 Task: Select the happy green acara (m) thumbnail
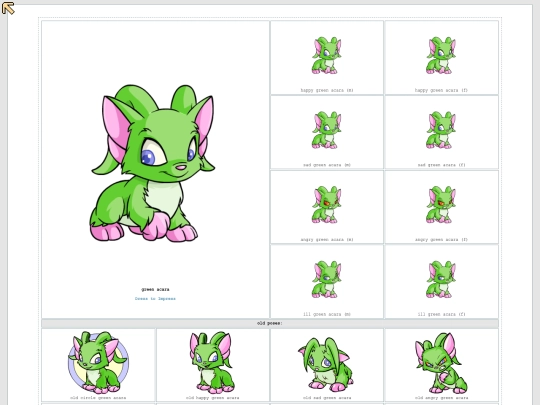click(x=326, y=55)
